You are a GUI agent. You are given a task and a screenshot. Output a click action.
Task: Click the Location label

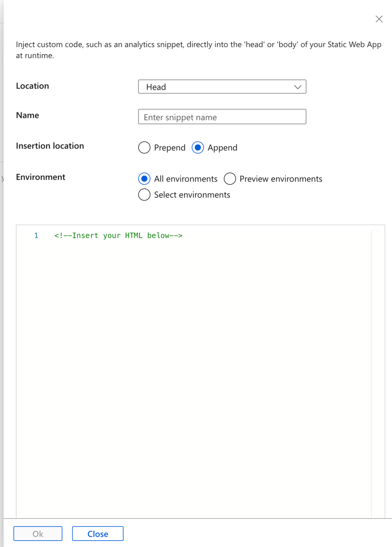[x=32, y=86]
